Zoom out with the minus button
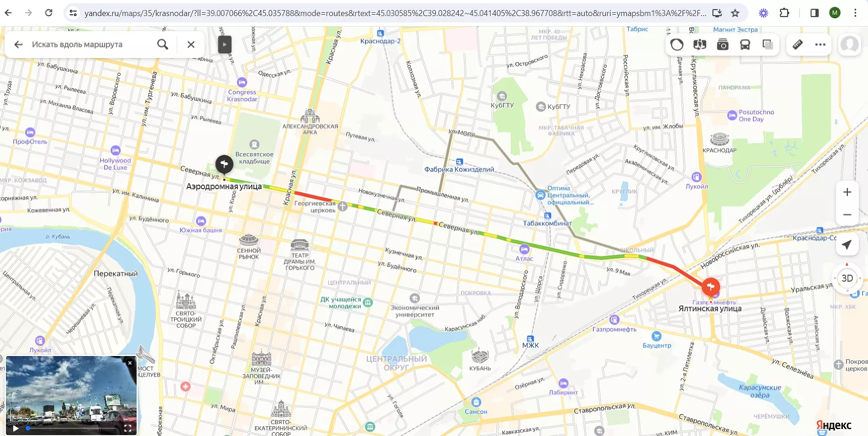The image size is (868, 436). (847, 215)
